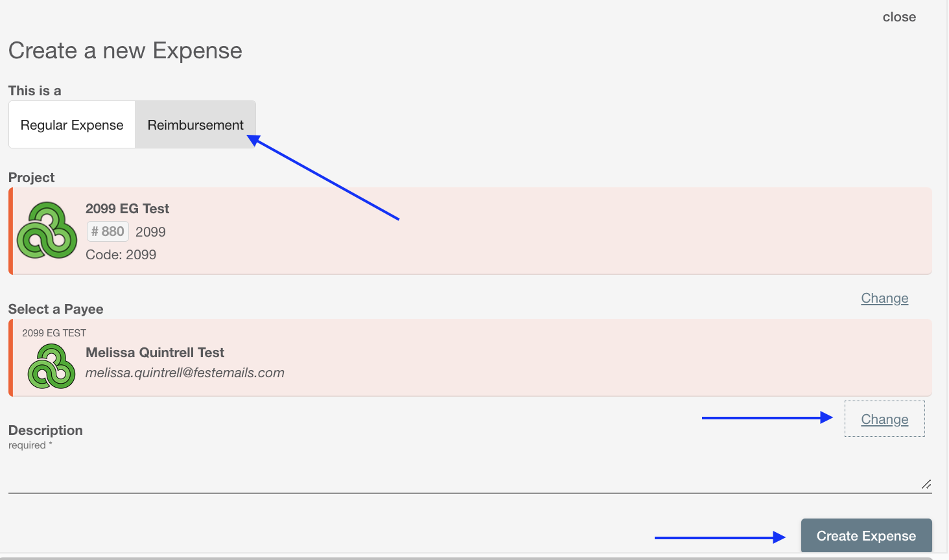The width and height of the screenshot is (949, 560).
Task: Click the Melissa Quintrell Test payee logo
Action: pos(51,366)
